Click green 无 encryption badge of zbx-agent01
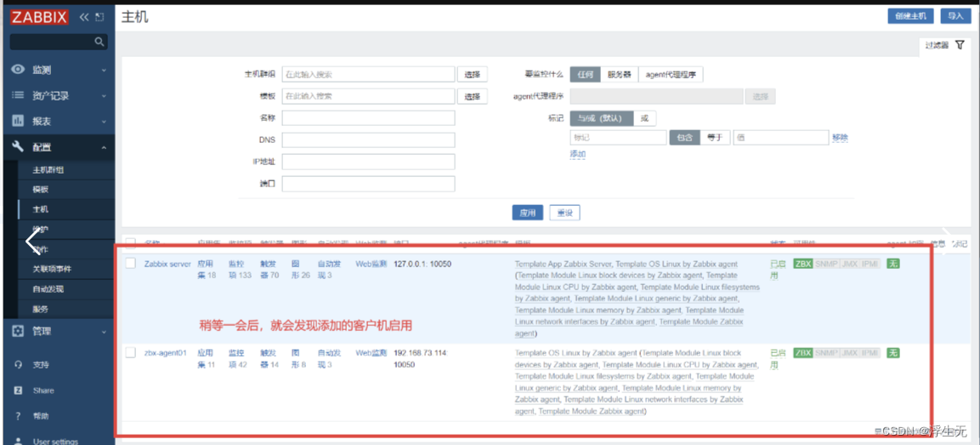This screenshot has width=980, height=445. pyautogui.click(x=893, y=353)
